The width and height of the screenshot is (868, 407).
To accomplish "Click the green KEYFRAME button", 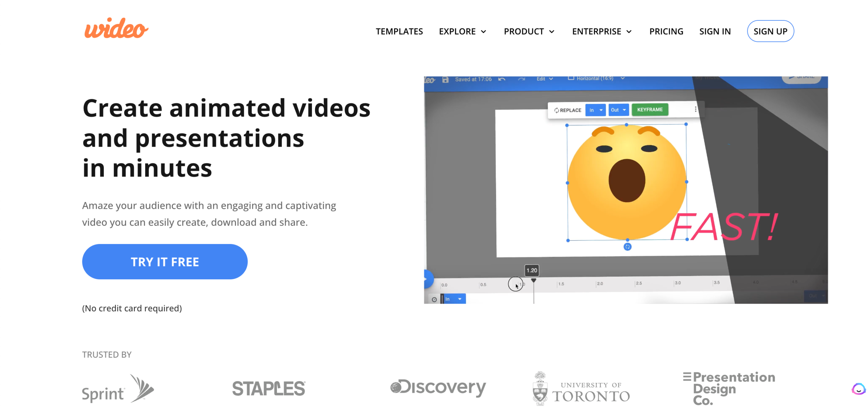I will coord(650,109).
